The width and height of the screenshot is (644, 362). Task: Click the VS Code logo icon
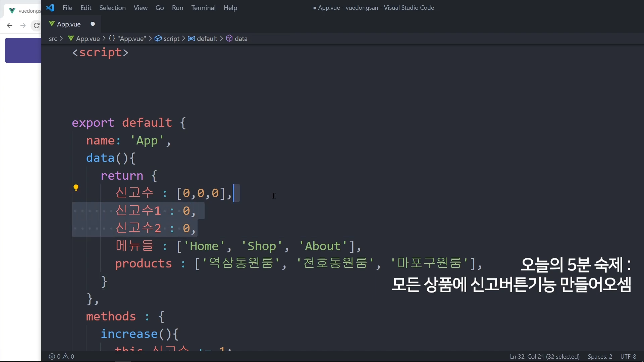(50, 8)
